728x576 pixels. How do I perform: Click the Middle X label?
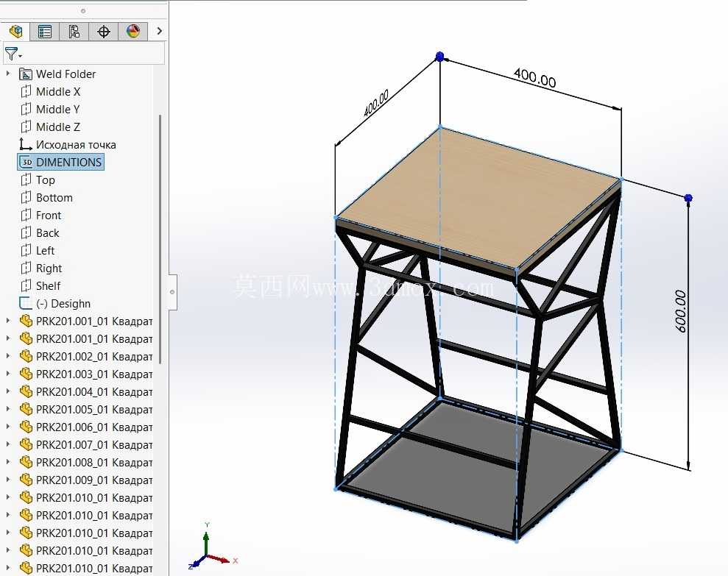pyautogui.click(x=58, y=91)
